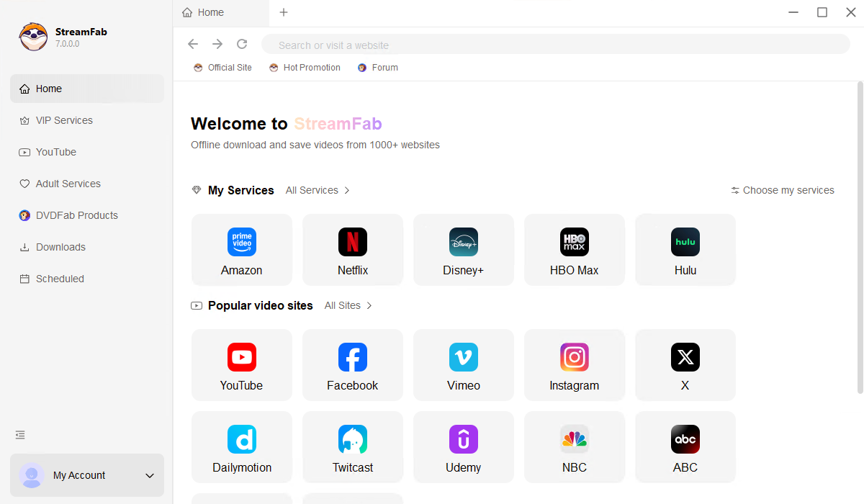Visit the Official Site link
This screenshot has width=864, height=504.
(222, 67)
